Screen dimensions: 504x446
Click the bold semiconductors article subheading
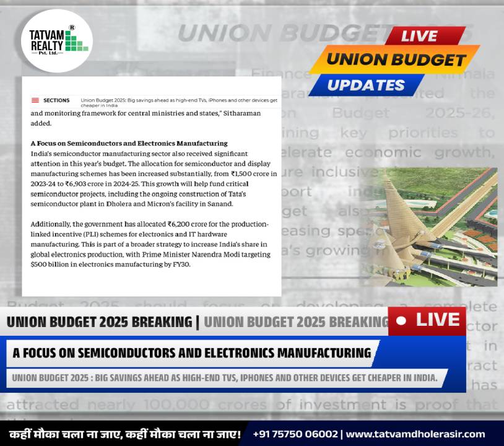(129, 144)
